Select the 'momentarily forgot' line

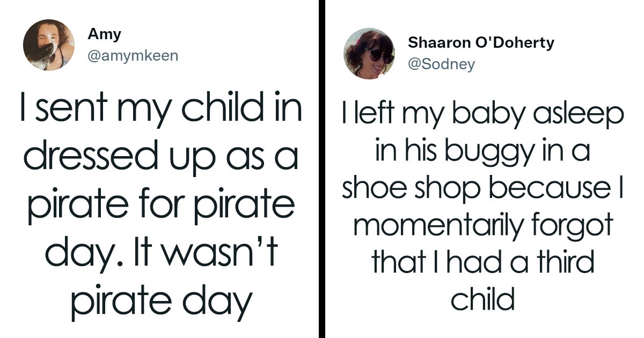coord(483,226)
